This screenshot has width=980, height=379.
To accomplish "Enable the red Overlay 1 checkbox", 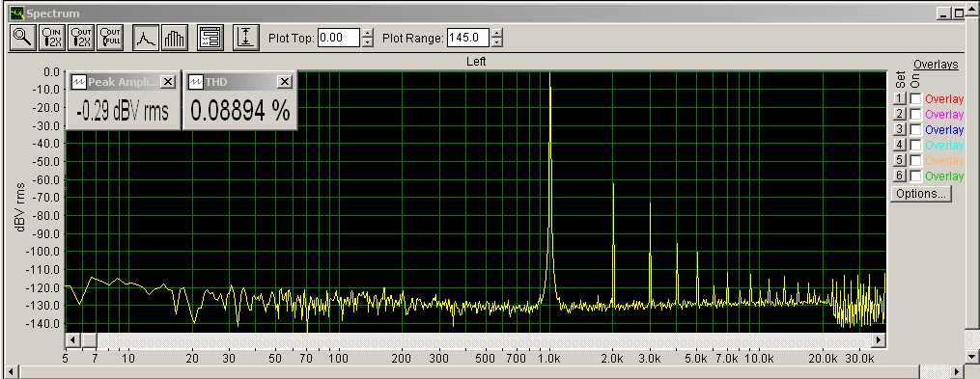I will click(915, 98).
